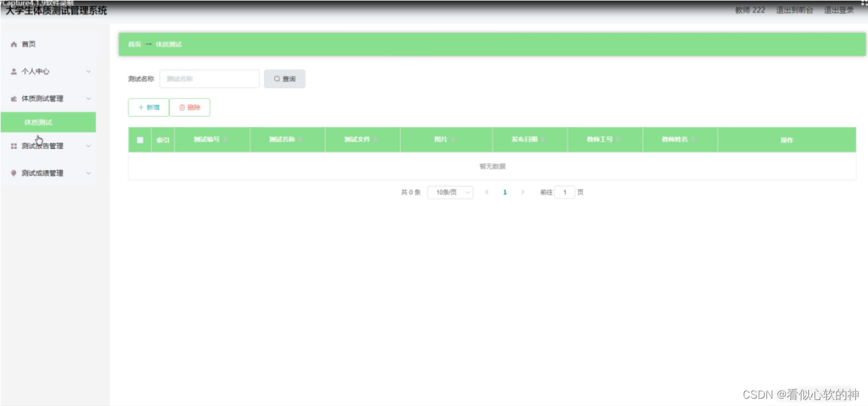Sort table by 教师姓名 column arrows
This screenshot has height=406, width=868.
click(693, 140)
